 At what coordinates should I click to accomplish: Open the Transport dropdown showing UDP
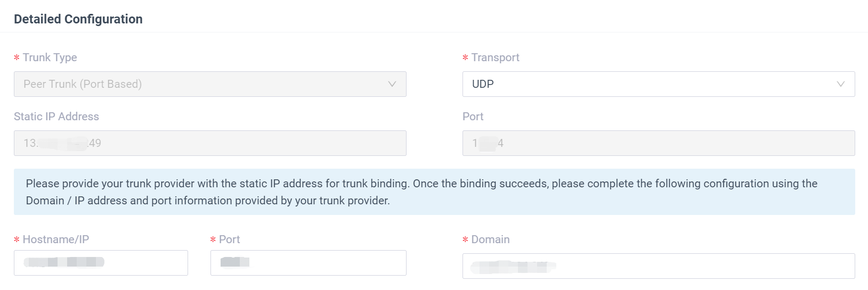[x=658, y=84]
